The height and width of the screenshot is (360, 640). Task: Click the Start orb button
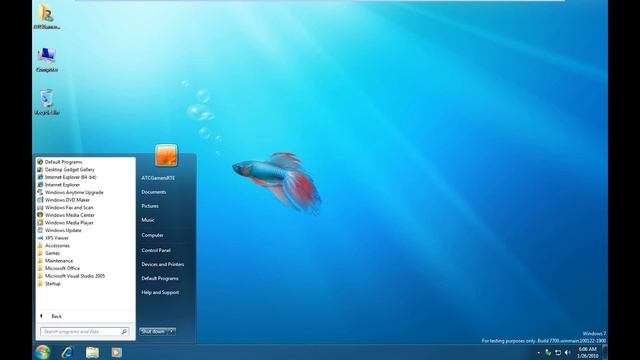(42, 352)
